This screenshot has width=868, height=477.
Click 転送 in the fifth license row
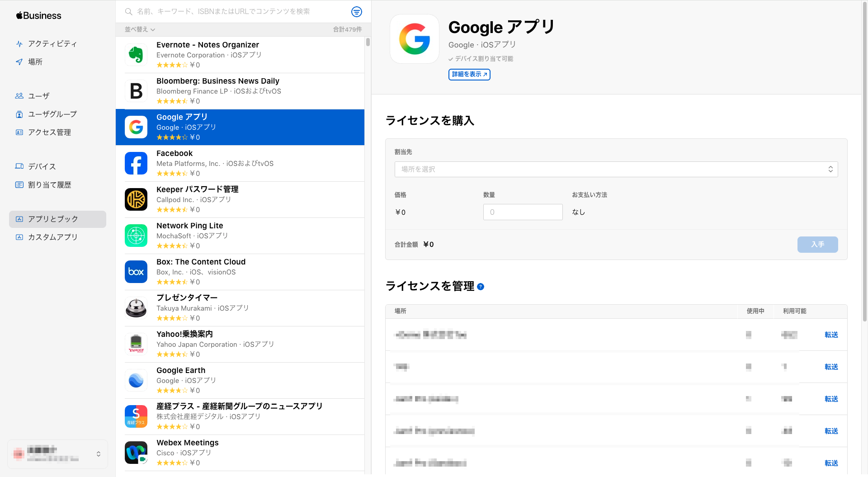(831, 463)
